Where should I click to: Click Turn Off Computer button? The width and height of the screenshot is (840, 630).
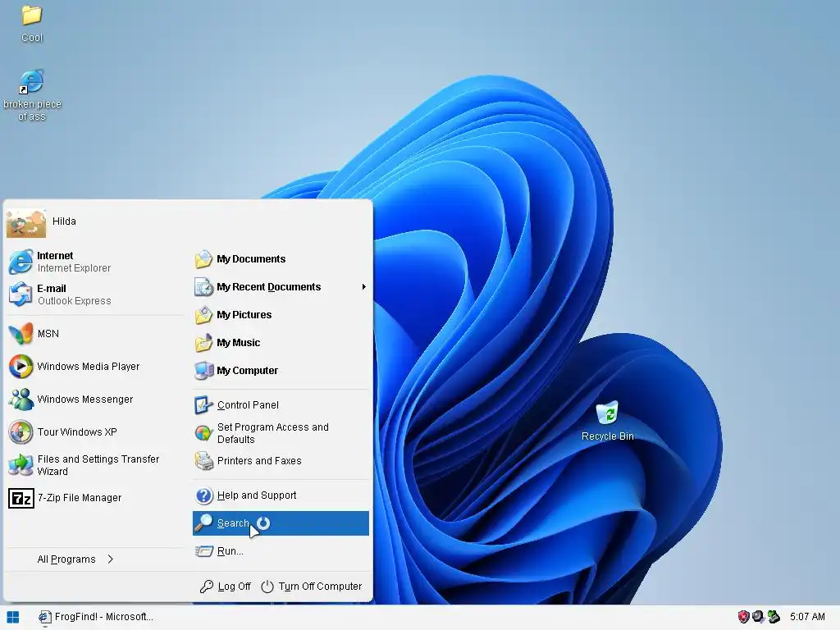click(x=311, y=587)
